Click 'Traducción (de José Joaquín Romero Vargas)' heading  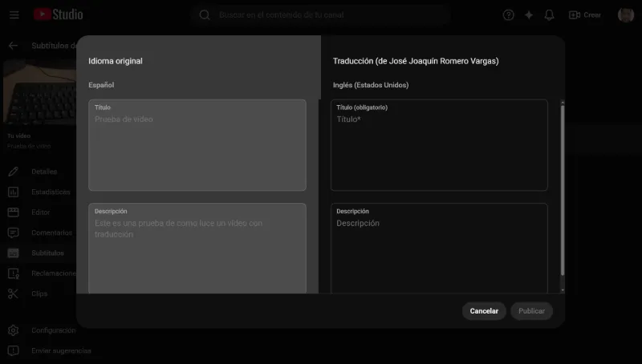click(416, 61)
